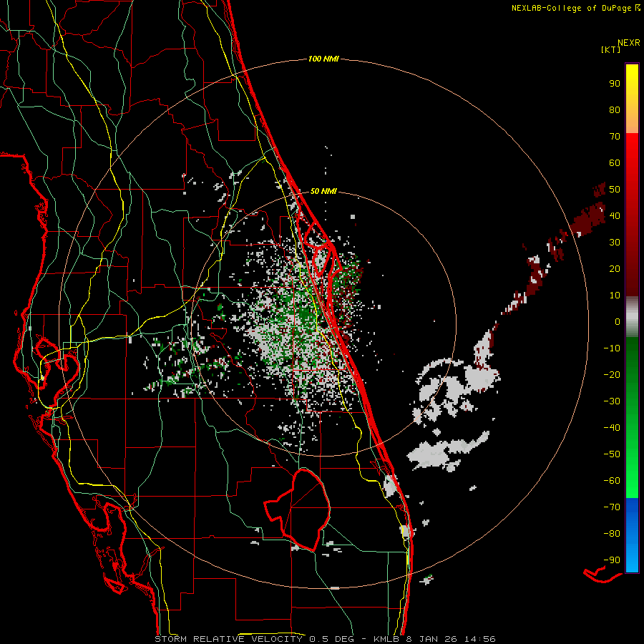Click the -50 value on the velocity scale
644x644 pixels.
click(x=612, y=454)
